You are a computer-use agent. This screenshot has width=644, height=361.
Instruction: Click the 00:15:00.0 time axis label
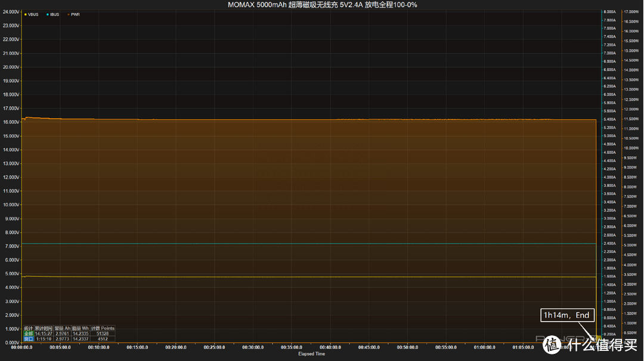point(137,347)
